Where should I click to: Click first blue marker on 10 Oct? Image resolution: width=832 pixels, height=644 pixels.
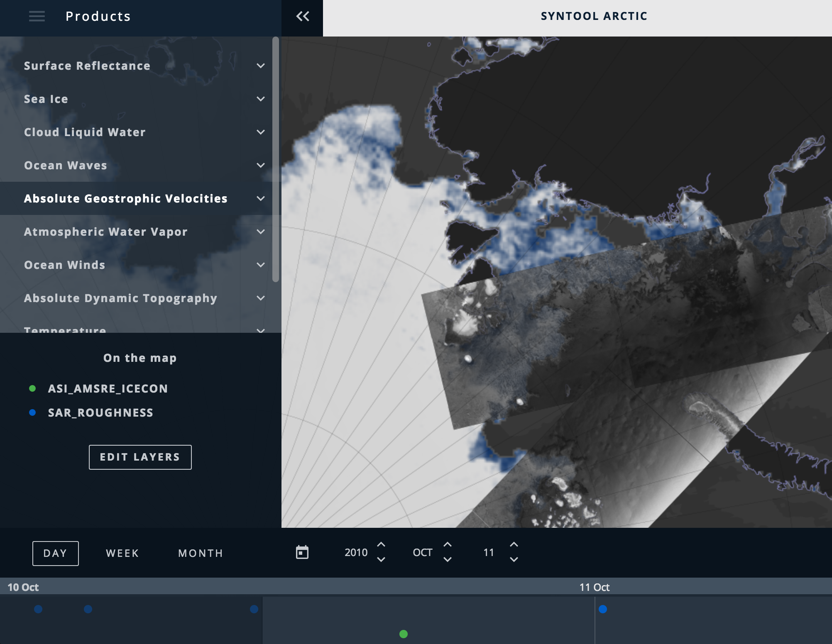click(38, 609)
